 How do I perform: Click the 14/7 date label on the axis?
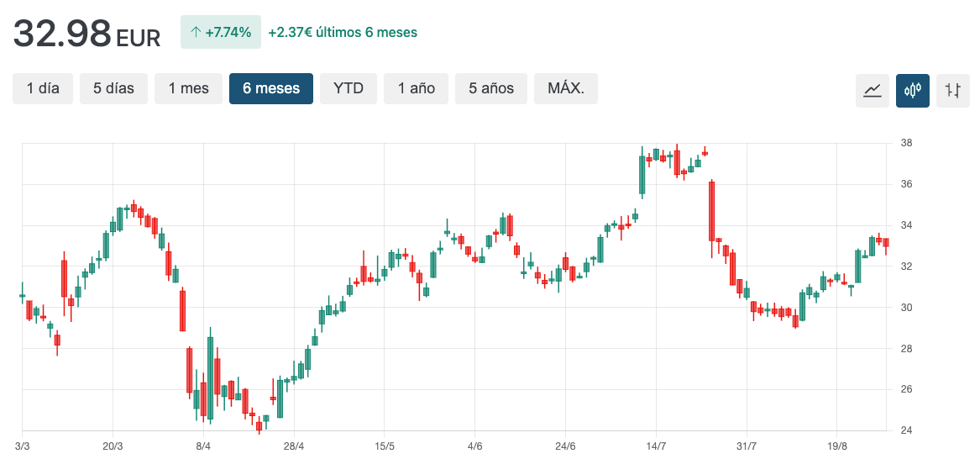(x=656, y=446)
